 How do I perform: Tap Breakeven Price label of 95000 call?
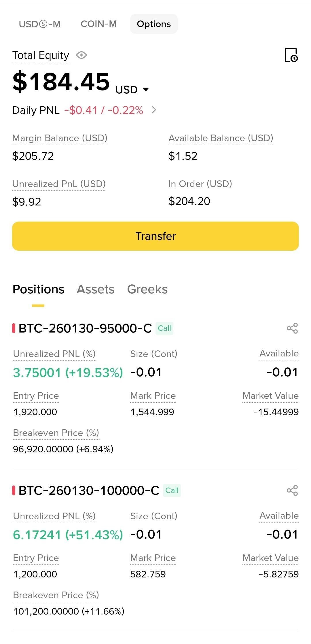[x=56, y=433]
